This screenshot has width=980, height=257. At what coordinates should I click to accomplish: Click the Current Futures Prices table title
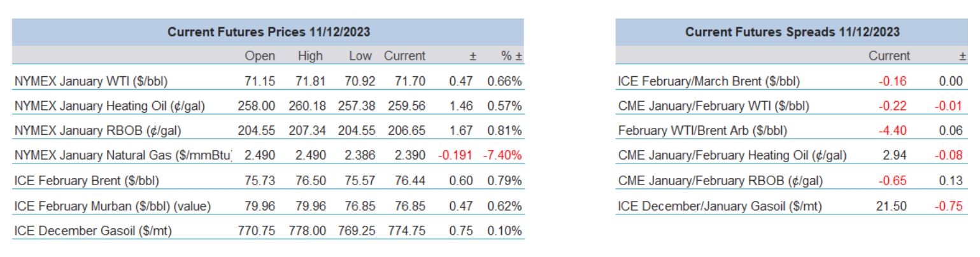pos(269,31)
